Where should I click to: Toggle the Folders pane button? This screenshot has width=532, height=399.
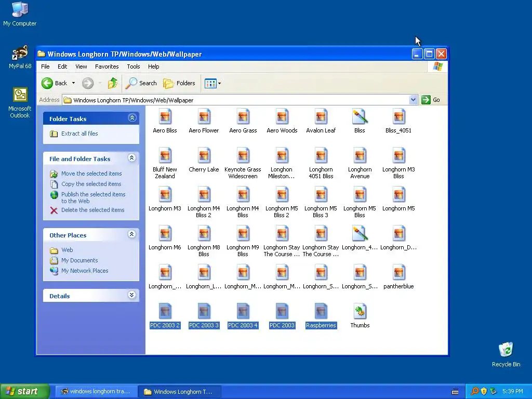[179, 83]
